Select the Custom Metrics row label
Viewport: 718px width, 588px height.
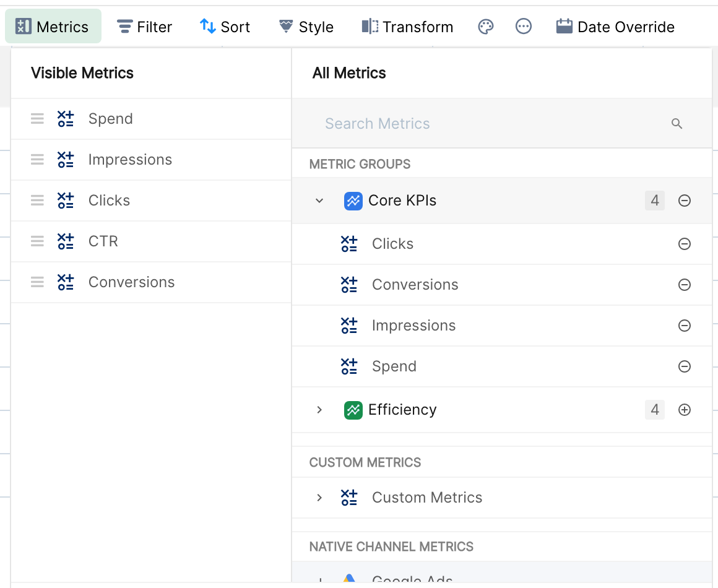click(x=426, y=498)
